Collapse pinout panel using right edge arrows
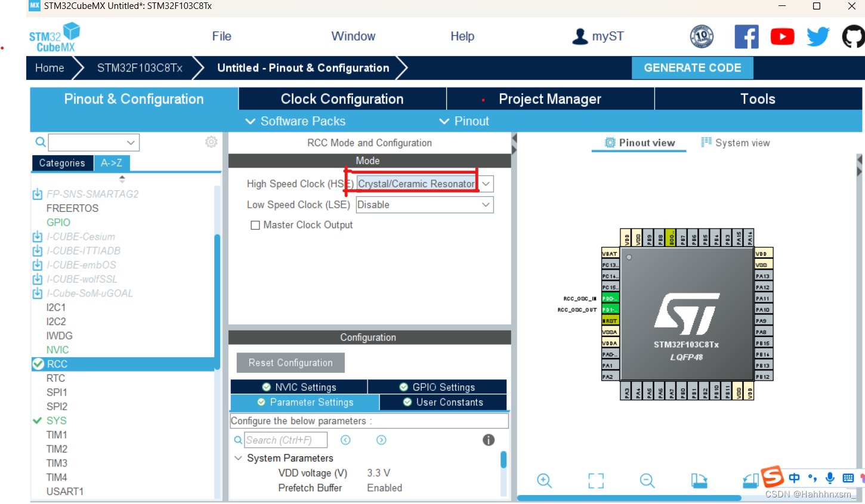865x504 pixels. (x=860, y=166)
